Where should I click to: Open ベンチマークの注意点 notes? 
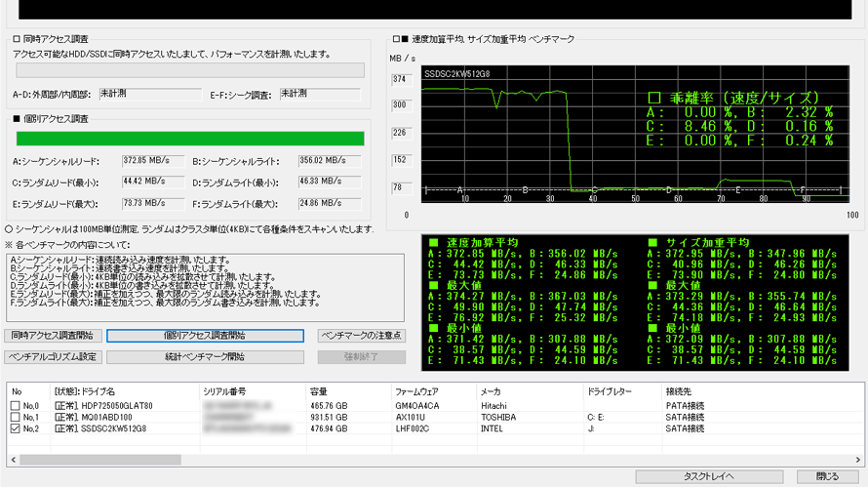pyautogui.click(x=361, y=336)
